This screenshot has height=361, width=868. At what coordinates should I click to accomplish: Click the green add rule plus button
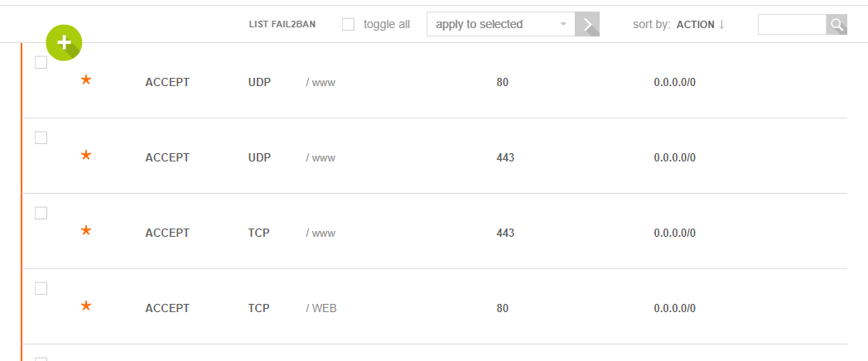pyautogui.click(x=64, y=42)
